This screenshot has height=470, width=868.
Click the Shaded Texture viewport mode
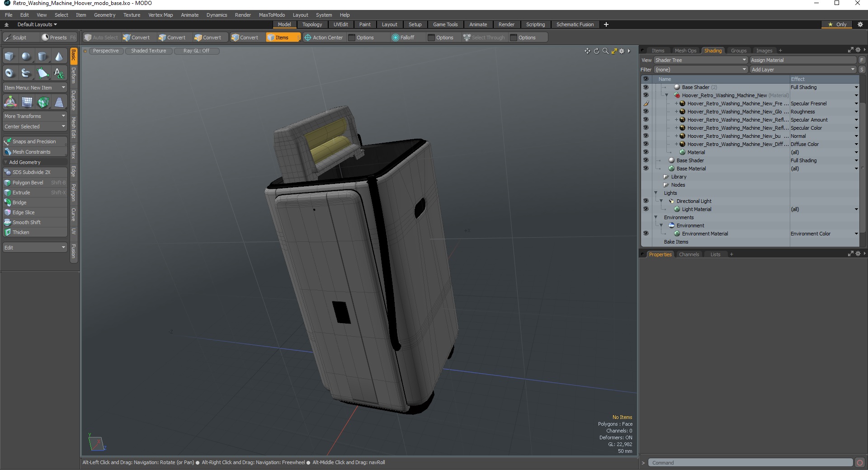pyautogui.click(x=148, y=51)
